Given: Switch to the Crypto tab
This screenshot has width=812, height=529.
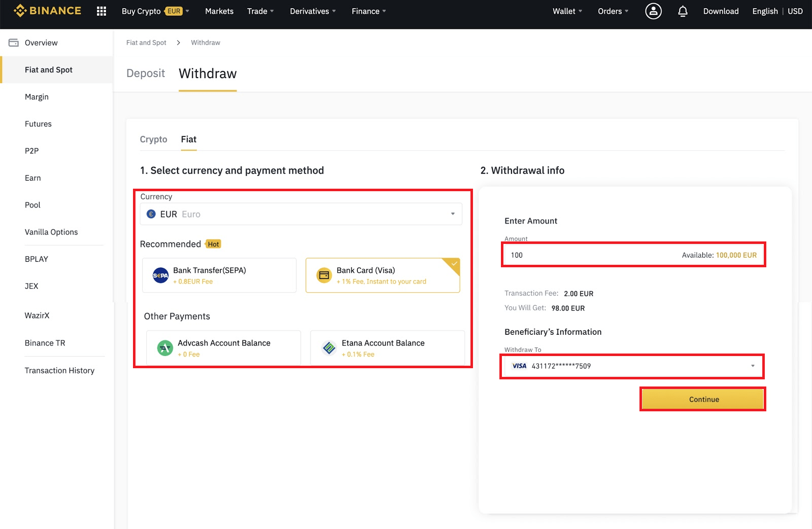Looking at the screenshot, I should coord(153,139).
